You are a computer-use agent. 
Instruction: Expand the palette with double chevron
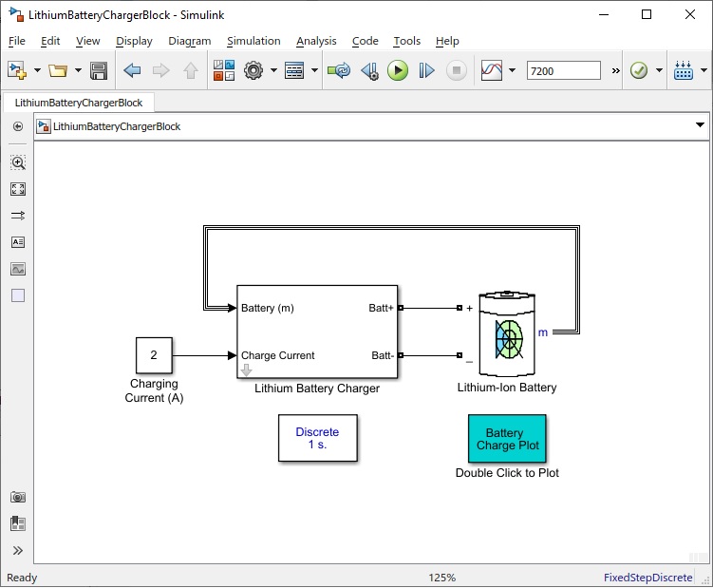(x=18, y=551)
